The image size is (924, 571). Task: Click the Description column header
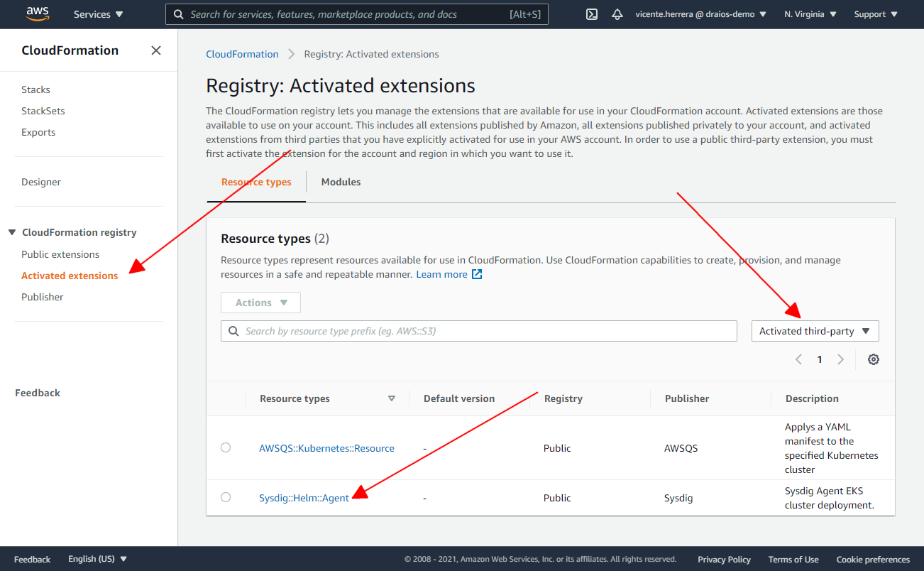click(812, 398)
